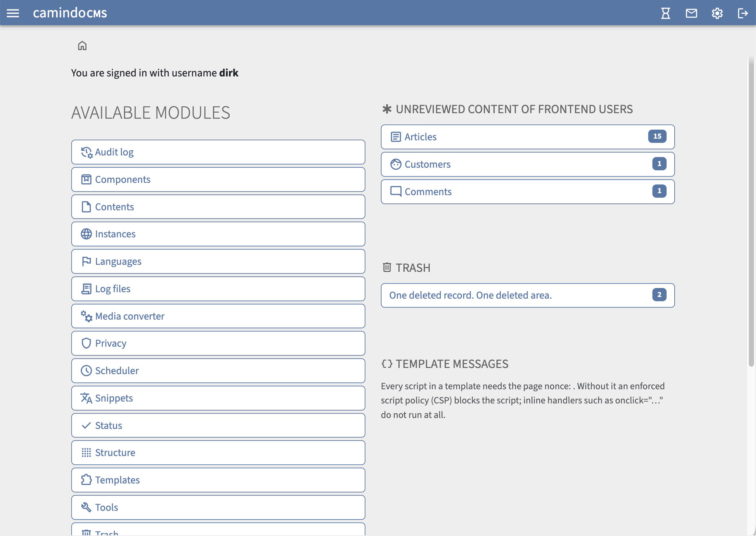Screen dimensions: 756x536
Task: Click the camindoCMS logo
Action: click(x=70, y=13)
